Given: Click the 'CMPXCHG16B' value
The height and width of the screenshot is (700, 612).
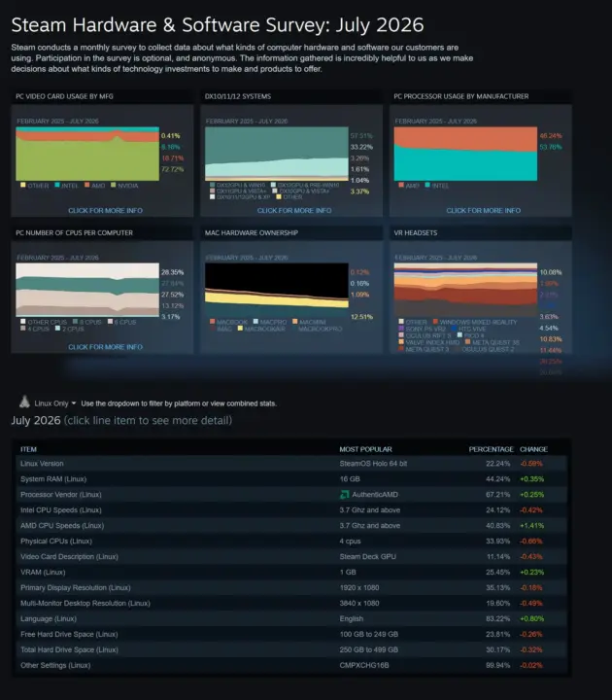Looking at the screenshot, I should pos(364,665).
